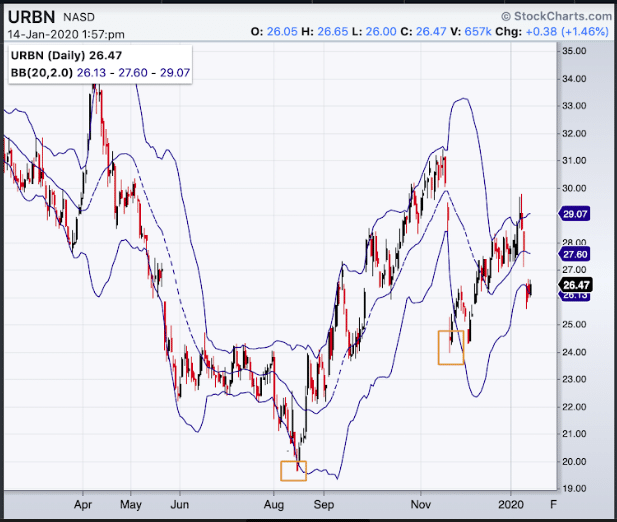Click the Aug date axis label

click(x=274, y=505)
